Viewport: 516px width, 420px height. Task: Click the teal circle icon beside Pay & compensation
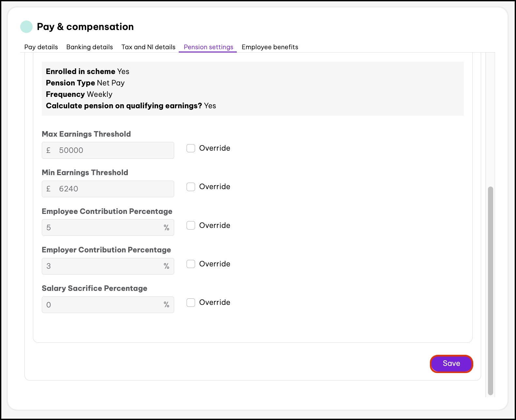26,27
